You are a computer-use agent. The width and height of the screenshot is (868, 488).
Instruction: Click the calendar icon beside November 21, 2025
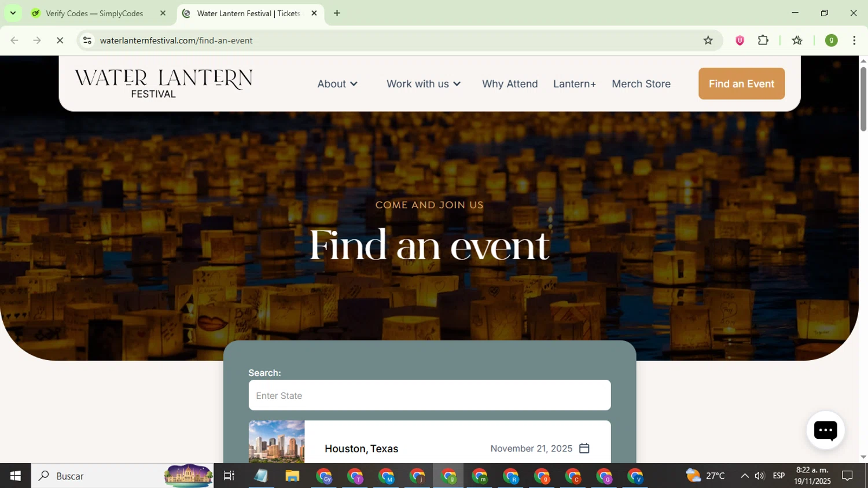(x=584, y=449)
